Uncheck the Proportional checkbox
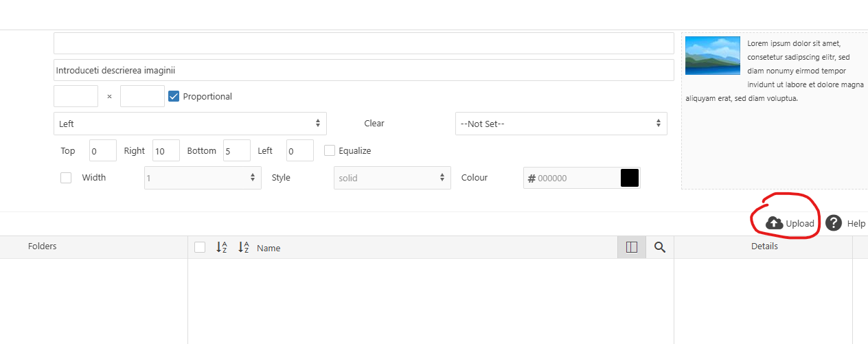Screen dimensions: 868x344 (x=174, y=96)
